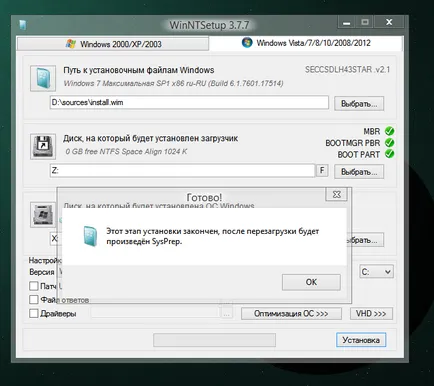Click the Установка button
Image resolution: width=434 pixels, height=386 pixels.
(x=361, y=340)
